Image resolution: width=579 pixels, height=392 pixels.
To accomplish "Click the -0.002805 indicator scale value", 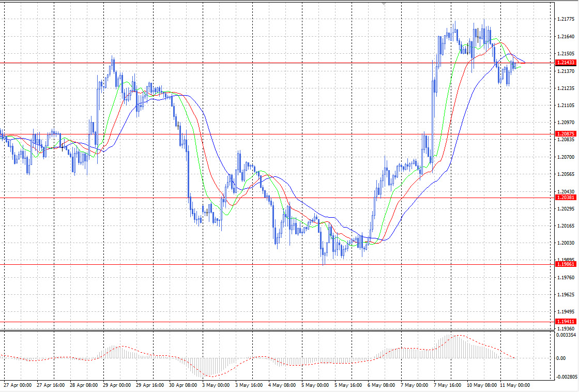I will pos(566,377).
